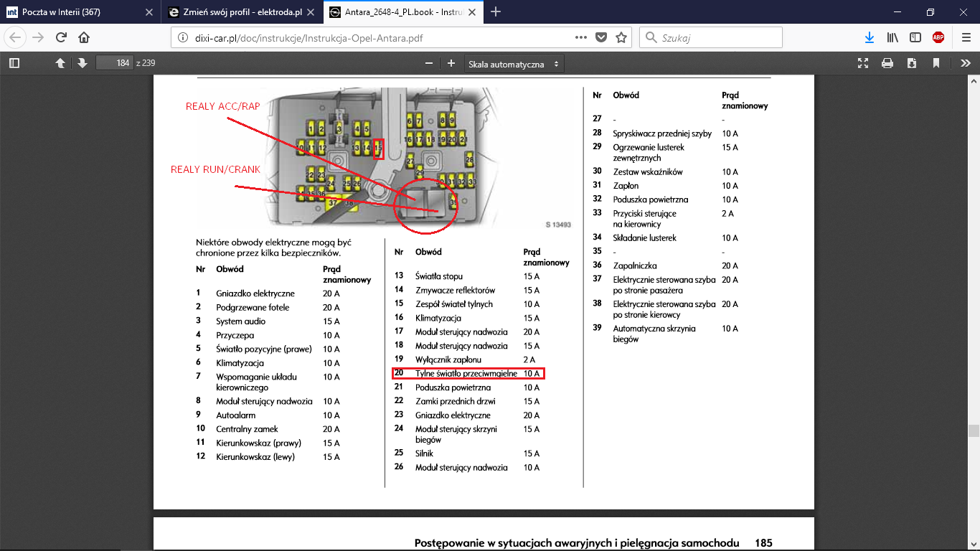The image size is (980, 551).
Task: Go forward to next page
Action: [x=38, y=37]
